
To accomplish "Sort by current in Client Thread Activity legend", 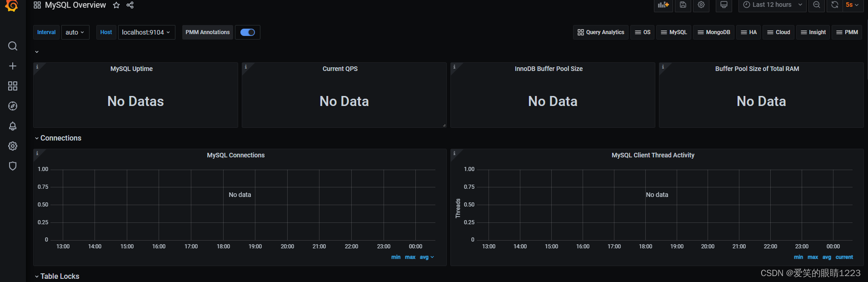I will pyautogui.click(x=844, y=257).
